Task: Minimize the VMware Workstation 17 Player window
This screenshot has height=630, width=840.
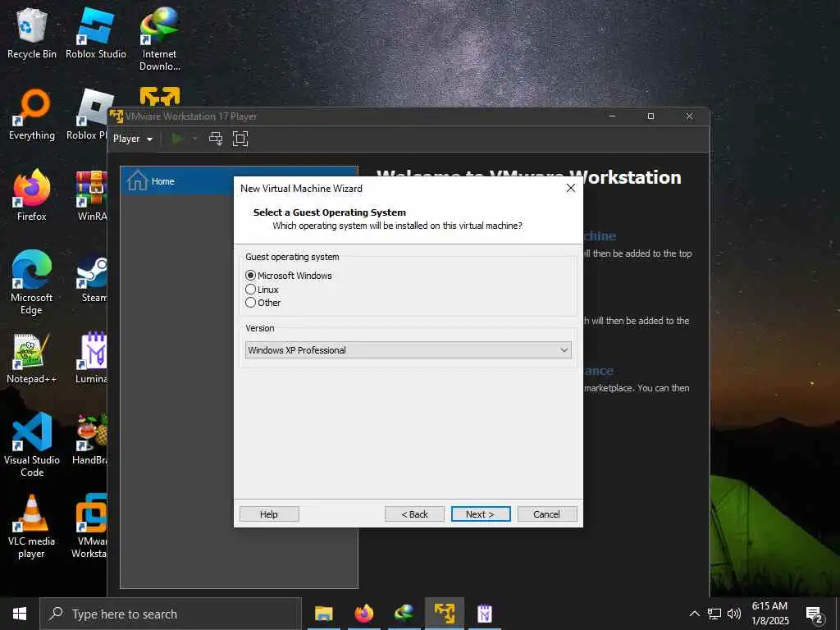Action: pos(612,116)
